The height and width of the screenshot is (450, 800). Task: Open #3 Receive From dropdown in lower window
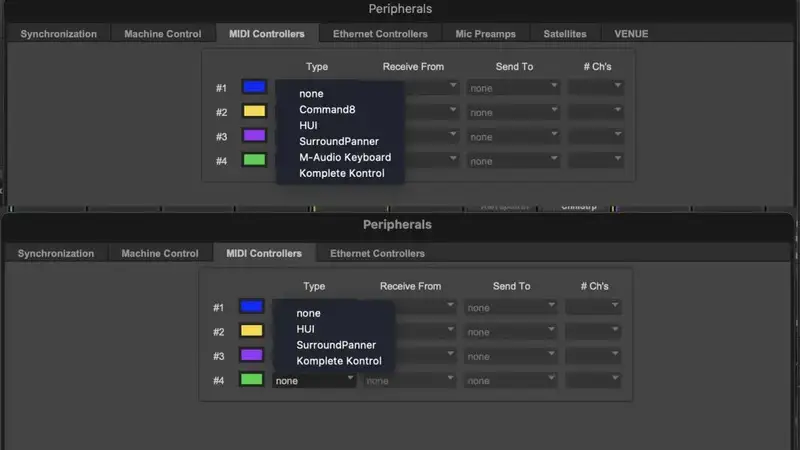tap(426, 357)
